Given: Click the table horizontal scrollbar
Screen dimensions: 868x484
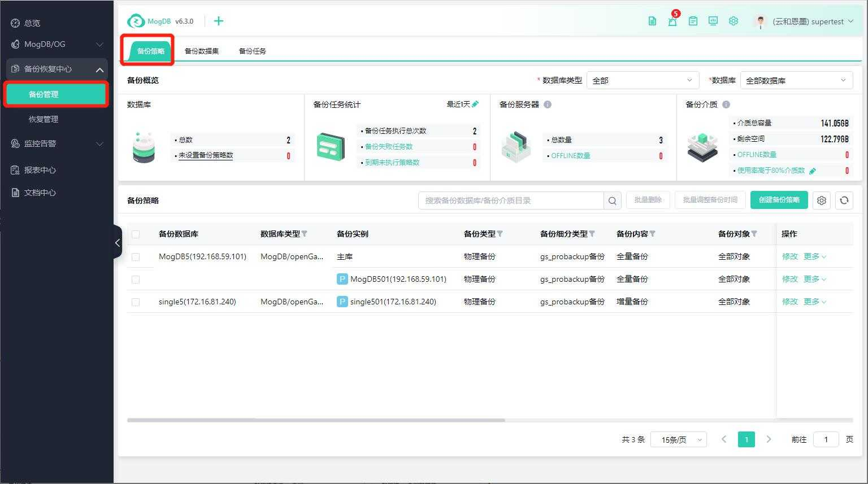Looking at the screenshot, I should coord(316,420).
